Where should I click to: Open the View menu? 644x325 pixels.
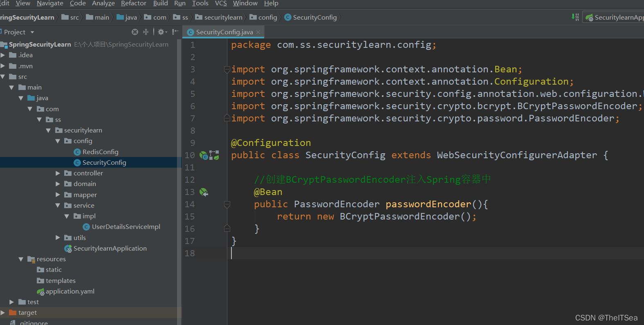click(23, 3)
